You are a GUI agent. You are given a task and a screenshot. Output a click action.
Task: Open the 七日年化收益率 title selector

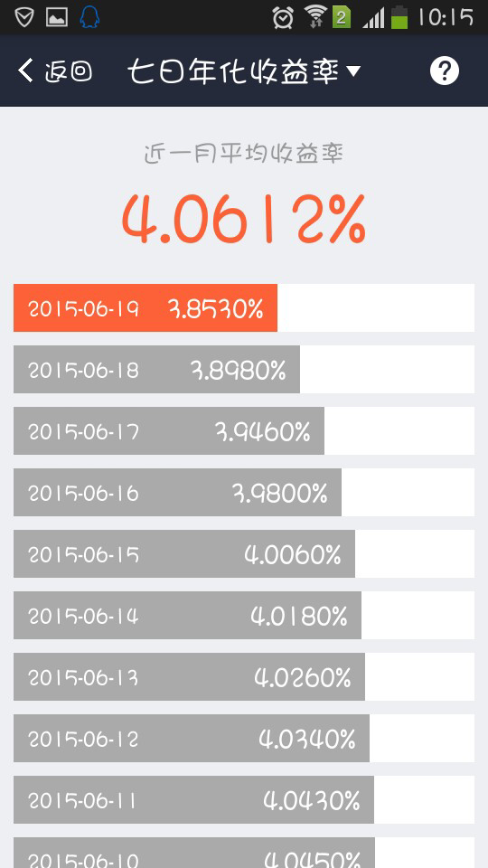click(243, 71)
